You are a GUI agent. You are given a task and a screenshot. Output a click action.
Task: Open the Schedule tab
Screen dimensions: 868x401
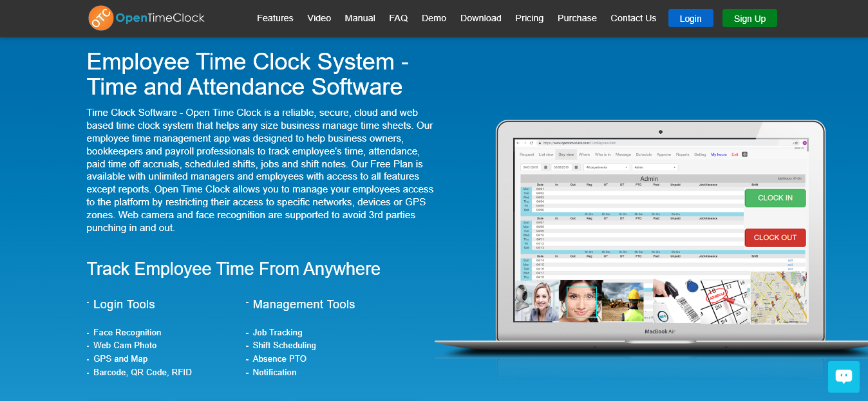point(644,154)
